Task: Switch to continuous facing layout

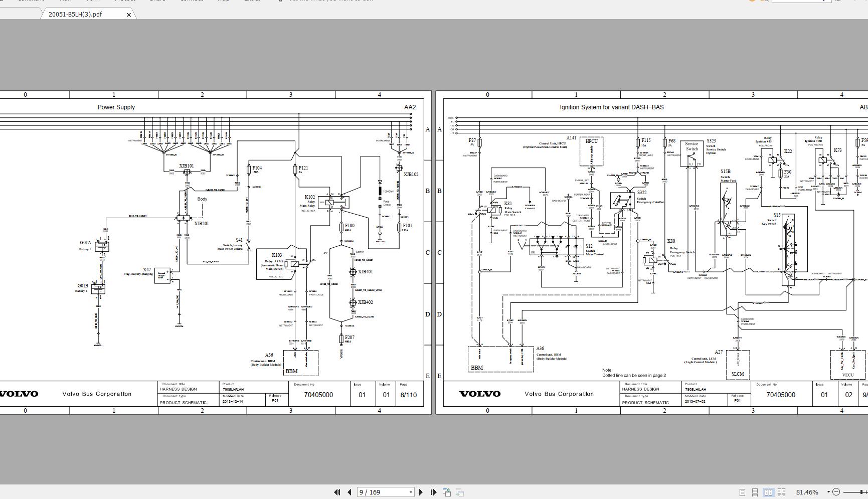Action: pyautogui.click(x=781, y=492)
